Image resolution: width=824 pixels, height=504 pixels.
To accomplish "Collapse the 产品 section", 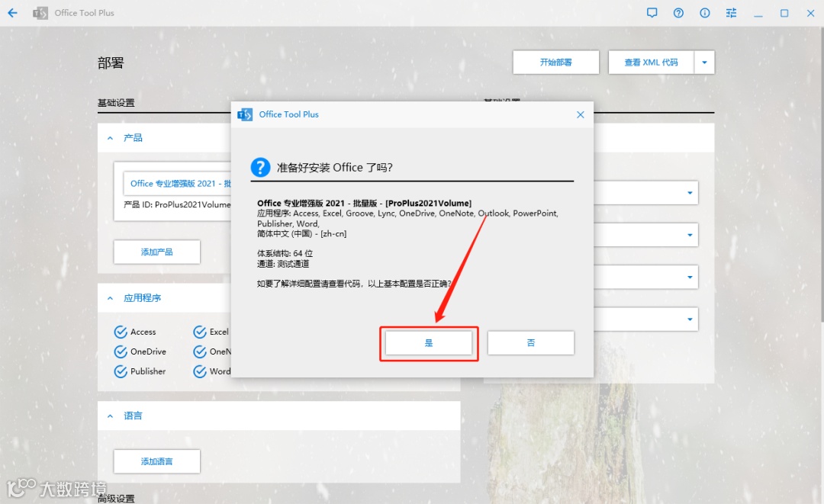I will tap(110, 138).
